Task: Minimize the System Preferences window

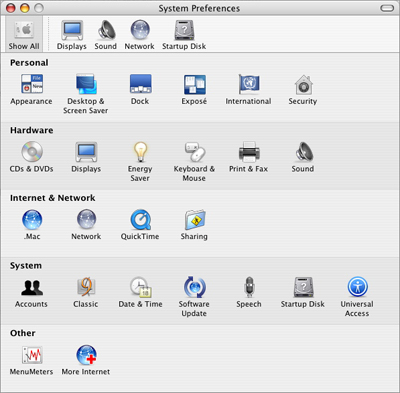Action: click(25, 8)
